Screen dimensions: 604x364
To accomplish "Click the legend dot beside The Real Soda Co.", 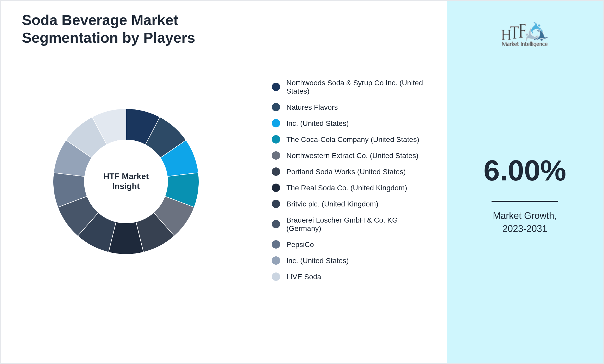I will (276, 188).
